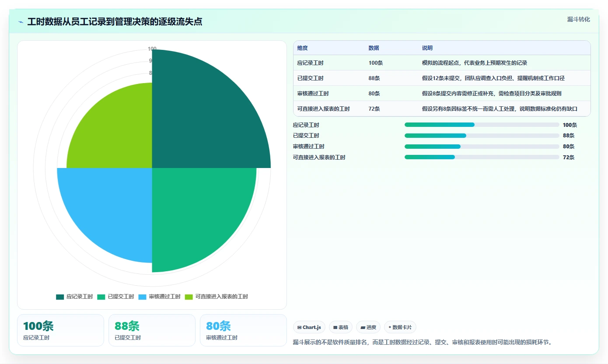608x364 pixels.
Task: Toggle 应记录工时 legend item in chart
Action: tap(74, 297)
